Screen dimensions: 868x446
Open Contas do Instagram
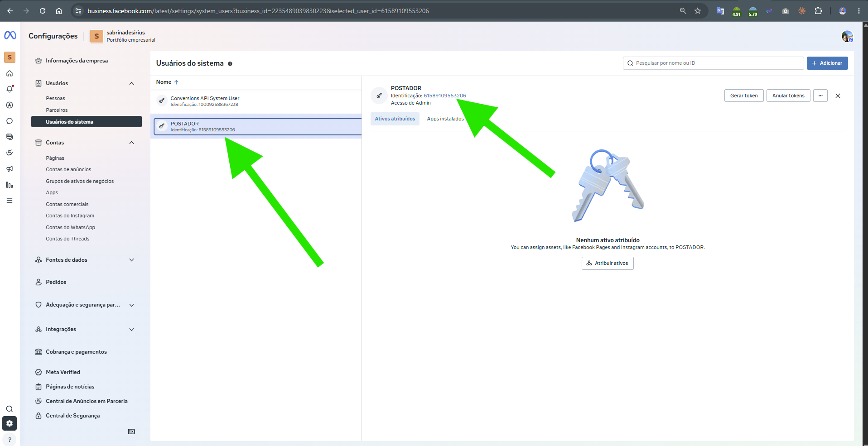70,216
